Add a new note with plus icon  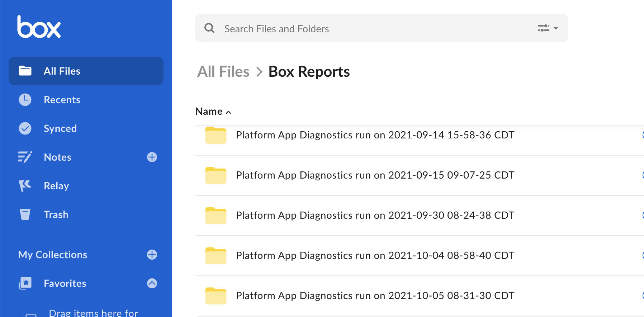[152, 157]
